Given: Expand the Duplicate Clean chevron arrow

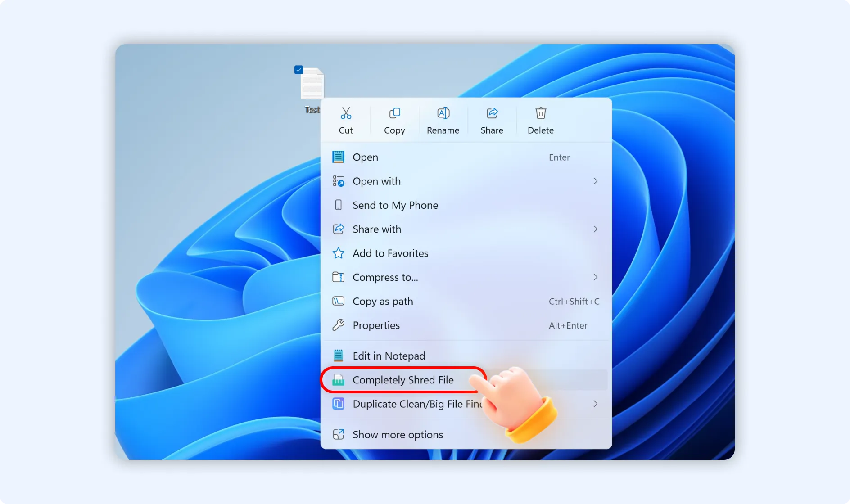Looking at the screenshot, I should (595, 404).
